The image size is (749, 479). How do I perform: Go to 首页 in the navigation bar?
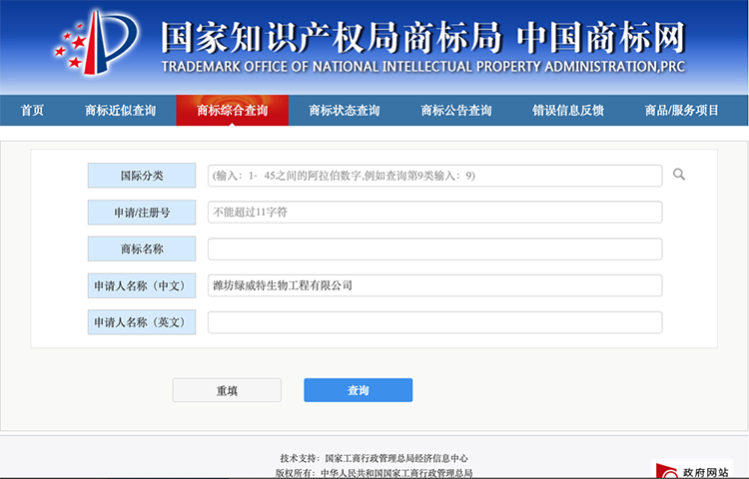[x=32, y=110]
